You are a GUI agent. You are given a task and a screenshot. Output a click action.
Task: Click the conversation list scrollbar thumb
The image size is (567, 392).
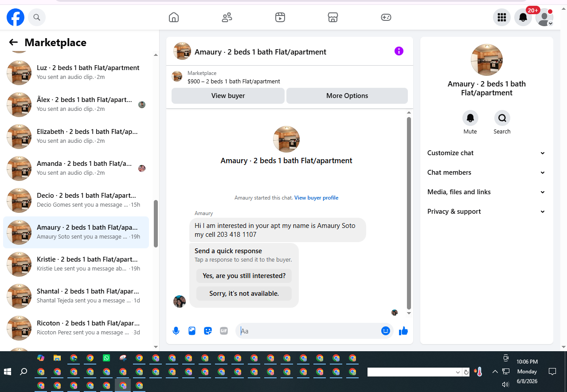(x=156, y=223)
